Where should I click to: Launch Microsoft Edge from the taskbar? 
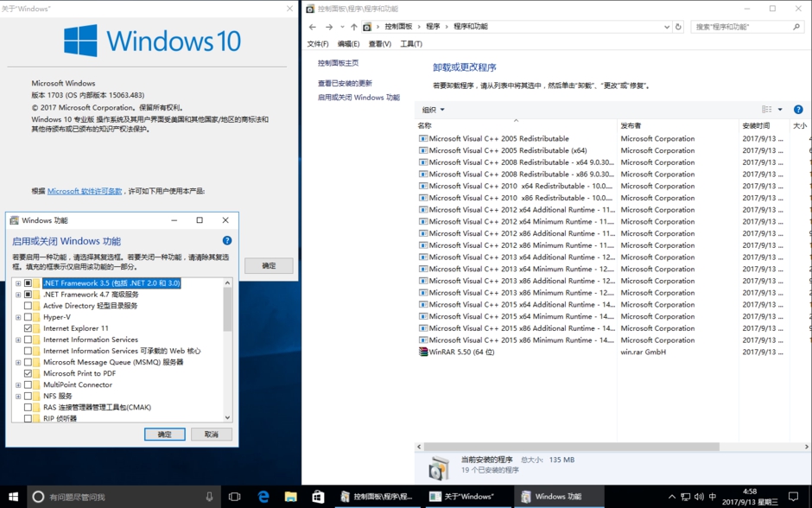point(263,497)
